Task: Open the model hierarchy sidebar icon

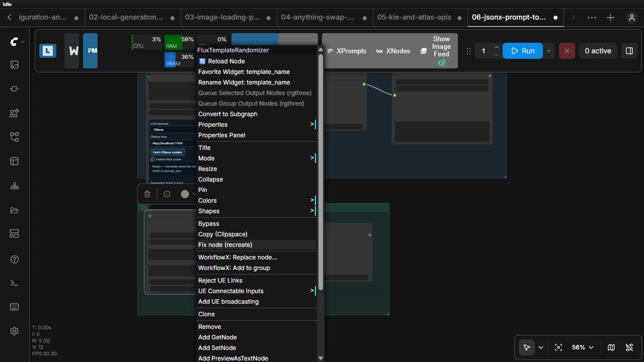Action: pyautogui.click(x=14, y=186)
